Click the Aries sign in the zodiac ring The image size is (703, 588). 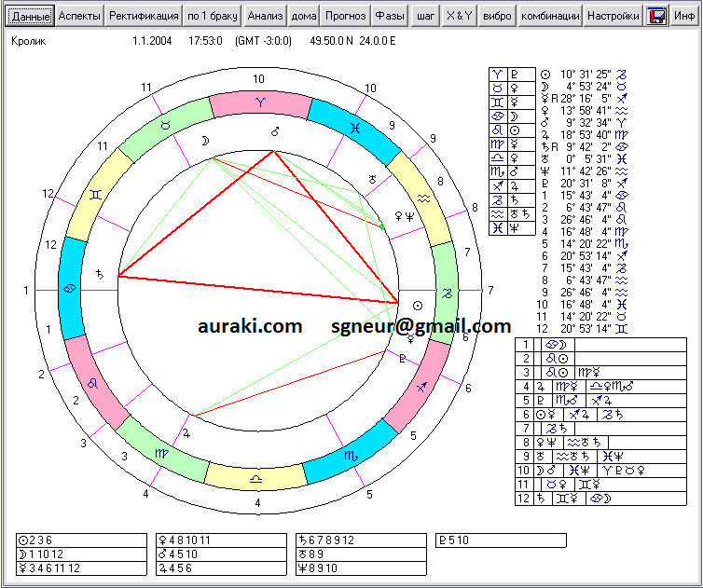pos(260,99)
